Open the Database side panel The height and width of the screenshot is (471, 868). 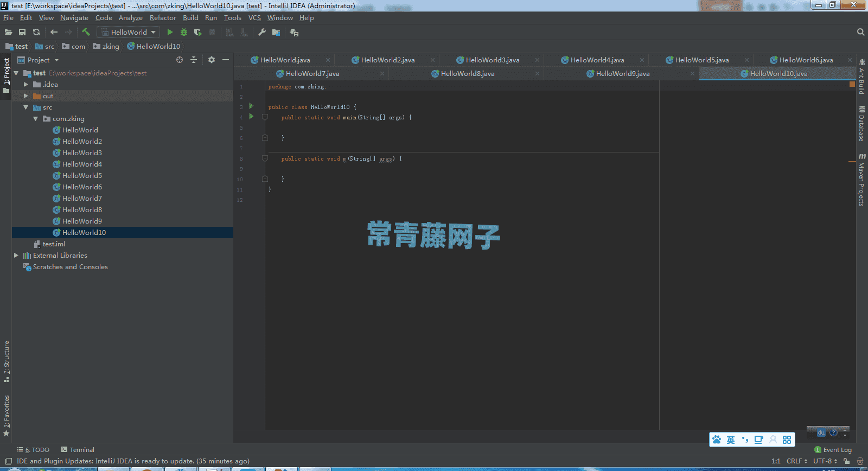pyautogui.click(x=861, y=124)
